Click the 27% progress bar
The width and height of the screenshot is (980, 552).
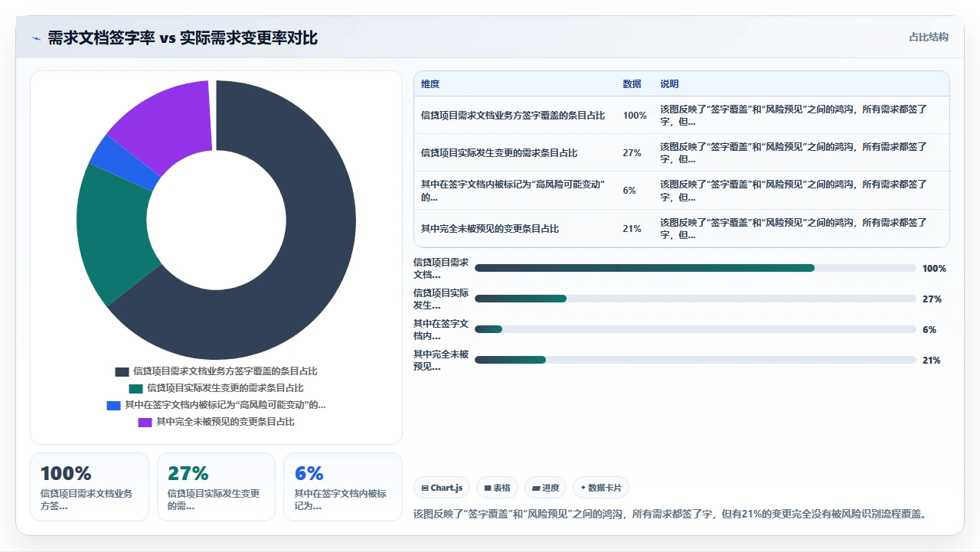click(x=695, y=299)
